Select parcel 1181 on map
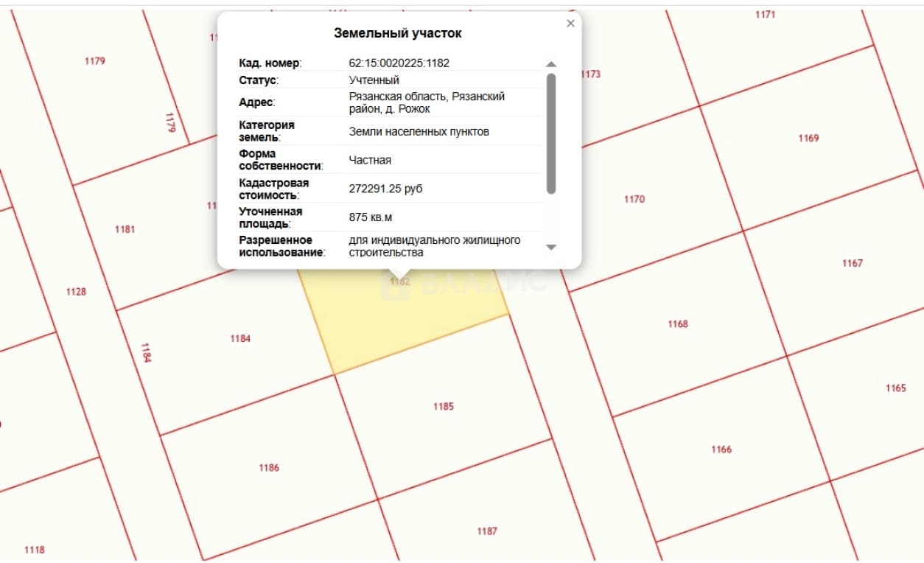 click(x=125, y=230)
